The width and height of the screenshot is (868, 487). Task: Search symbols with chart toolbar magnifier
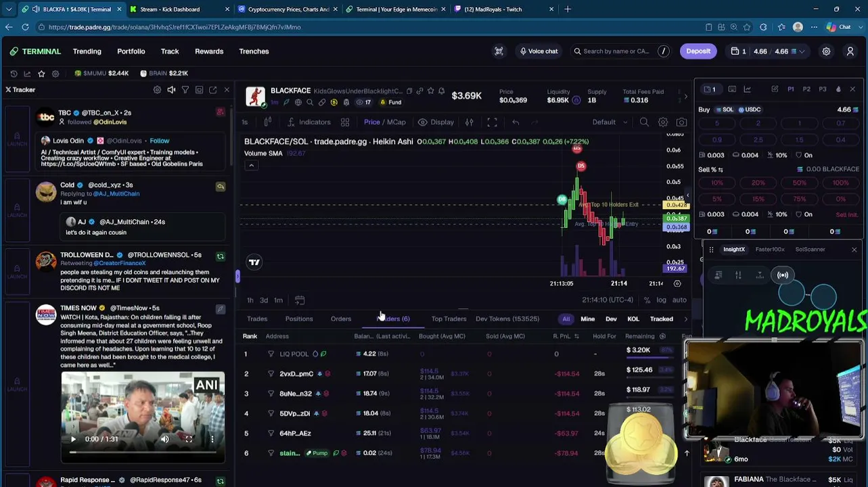tap(644, 122)
